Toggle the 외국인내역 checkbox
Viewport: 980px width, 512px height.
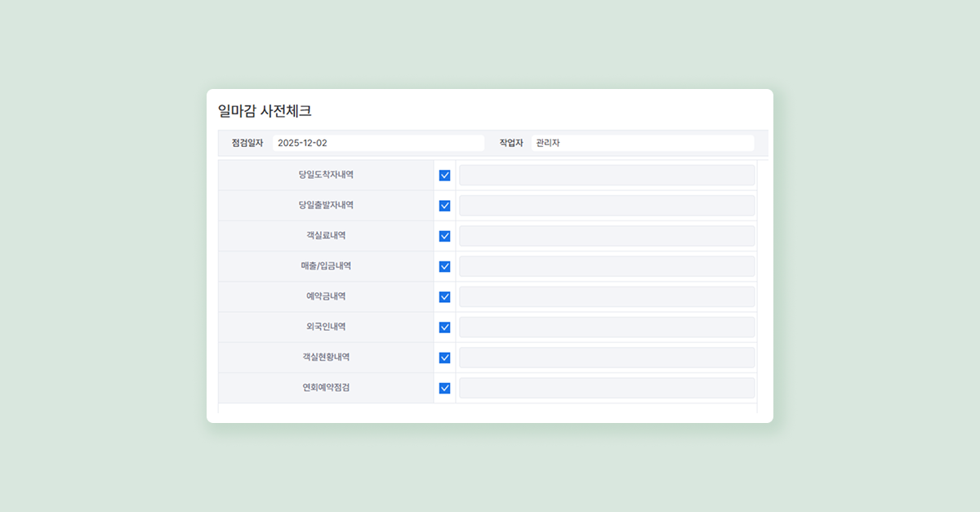coord(445,327)
